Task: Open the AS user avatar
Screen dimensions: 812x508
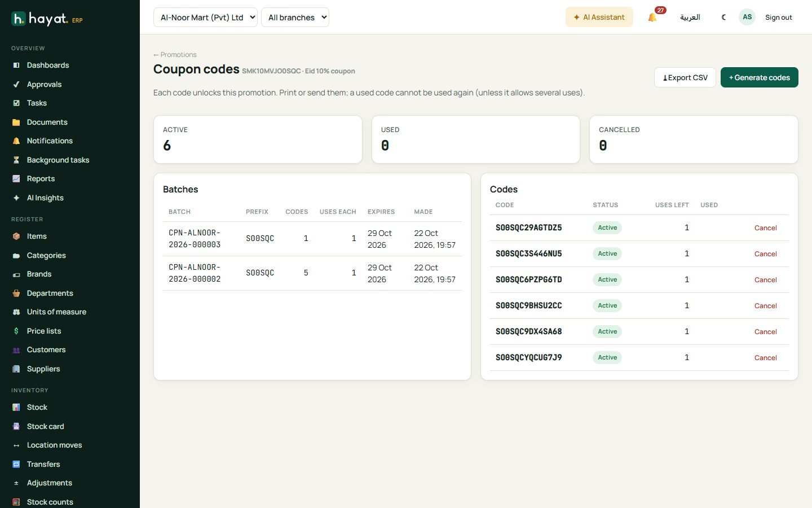Action: coord(747,17)
